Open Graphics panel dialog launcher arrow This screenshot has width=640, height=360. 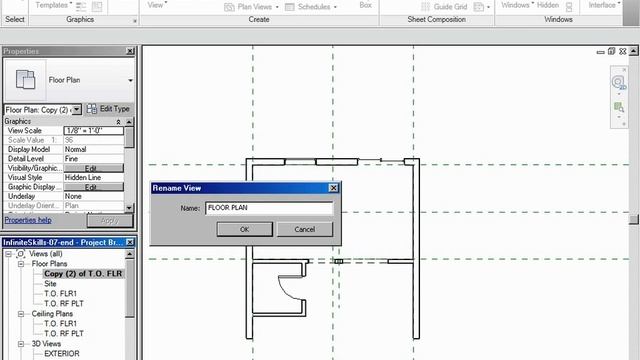tap(135, 20)
